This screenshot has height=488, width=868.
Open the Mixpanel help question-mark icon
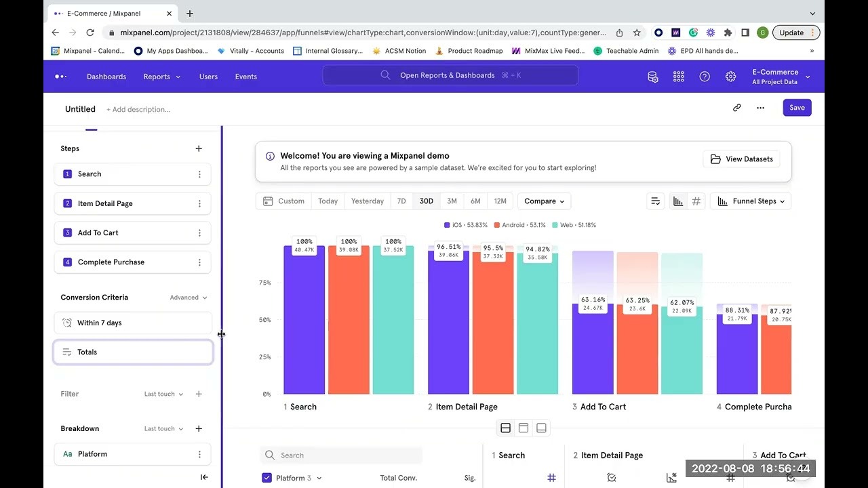[x=705, y=77]
